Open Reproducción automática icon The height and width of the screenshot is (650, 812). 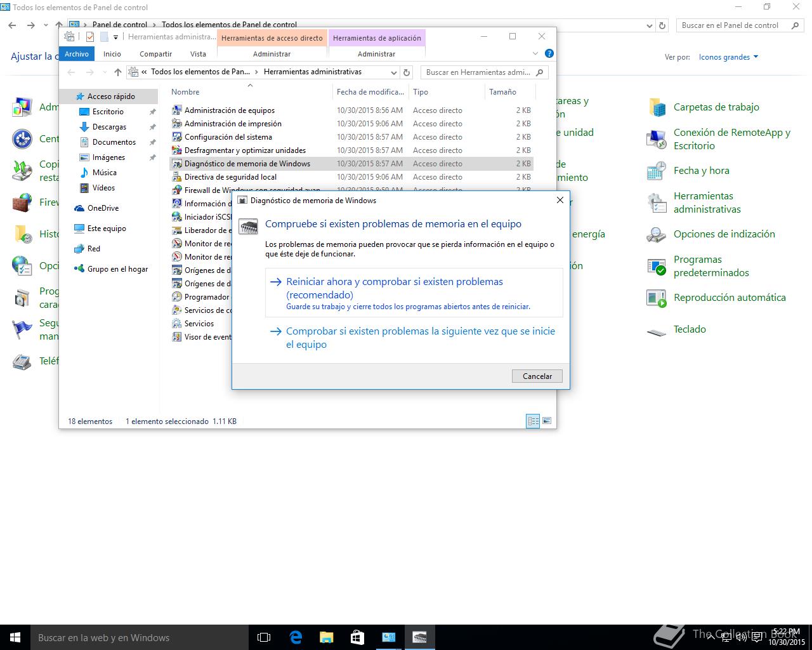657,298
